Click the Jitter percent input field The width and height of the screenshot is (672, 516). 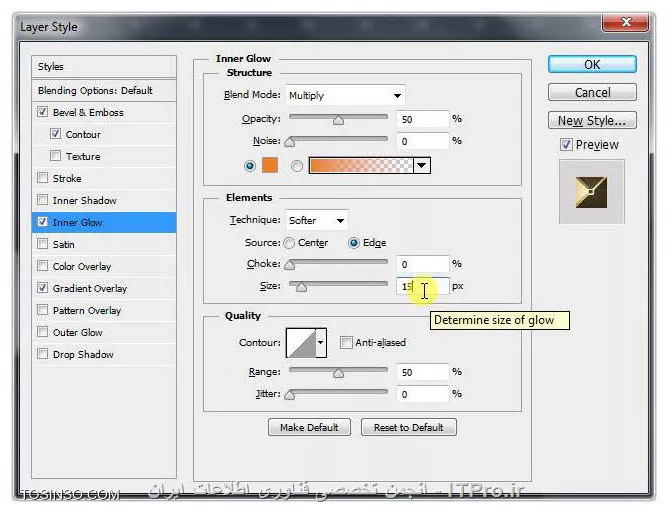[x=423, y=394]
